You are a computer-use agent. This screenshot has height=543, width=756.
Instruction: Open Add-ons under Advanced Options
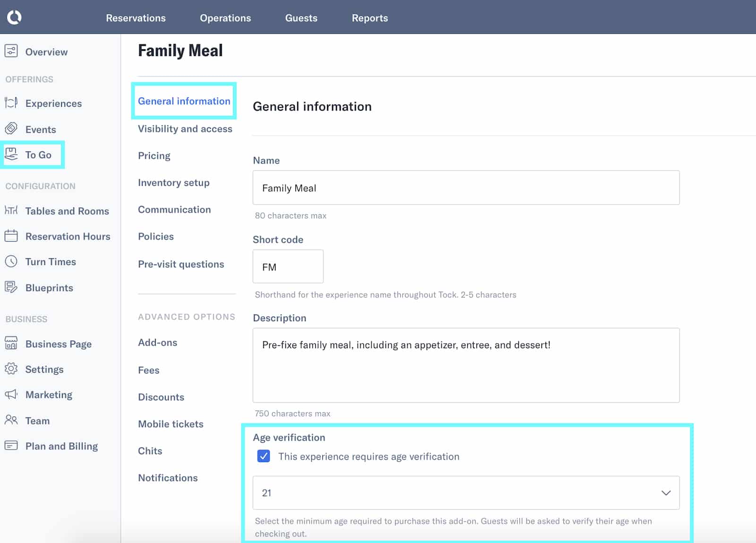tap(157, 343)
